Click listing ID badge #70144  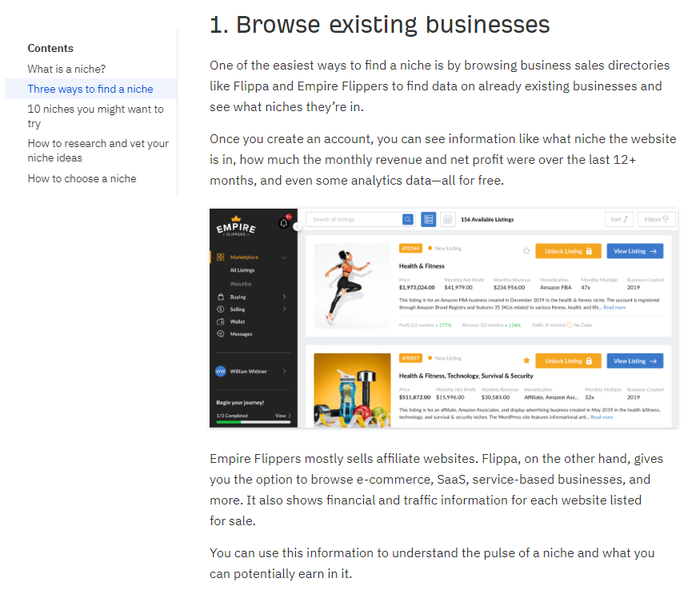tap(410, 248)
